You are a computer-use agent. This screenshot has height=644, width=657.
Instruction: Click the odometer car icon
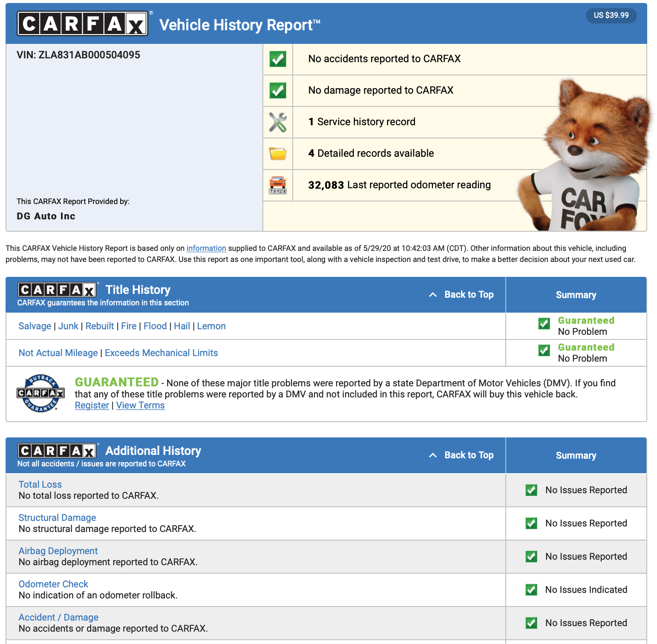click(278, 185)
